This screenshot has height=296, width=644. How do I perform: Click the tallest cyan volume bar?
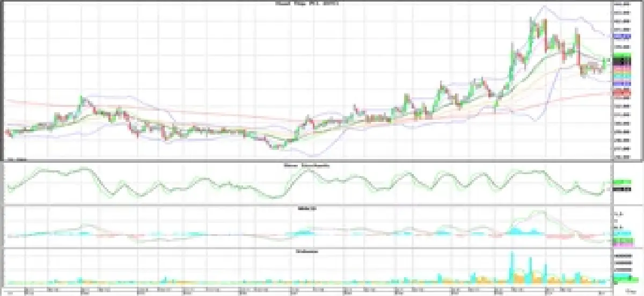coord(511,266)
